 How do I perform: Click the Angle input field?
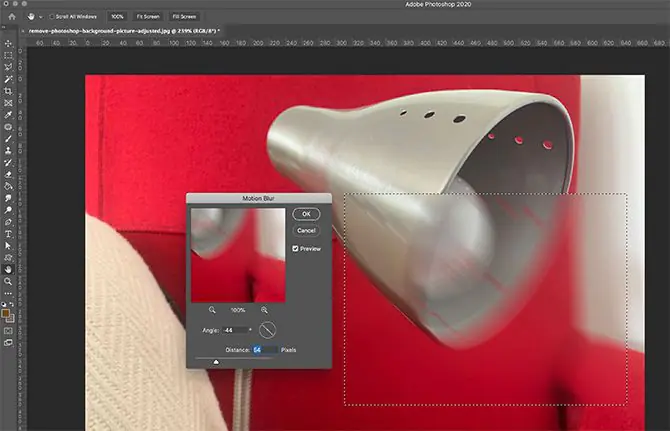click(x=236, y=330)
